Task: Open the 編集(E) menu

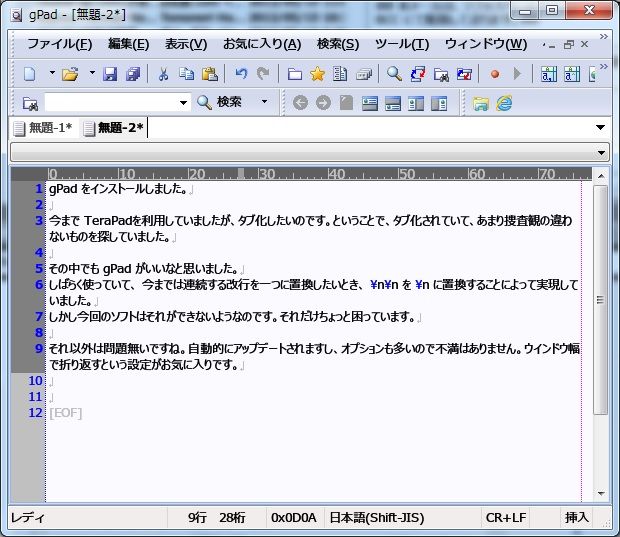Action: click(x=129, y=44)
